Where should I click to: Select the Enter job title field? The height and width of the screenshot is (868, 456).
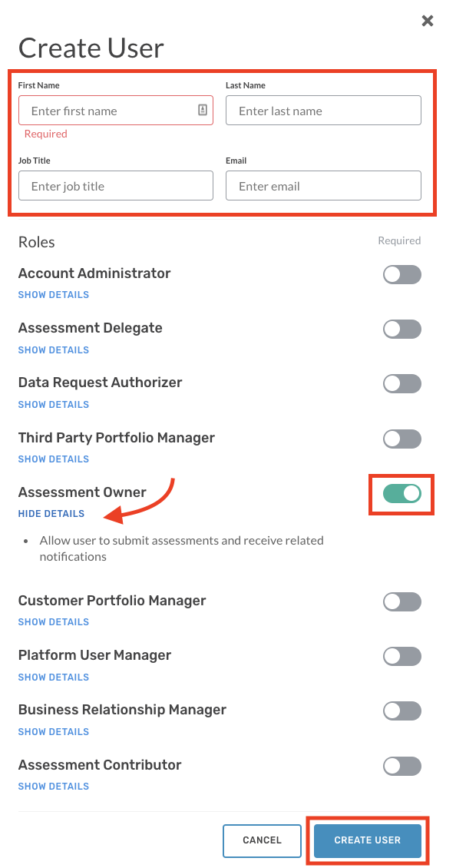[x=115, y=185]
